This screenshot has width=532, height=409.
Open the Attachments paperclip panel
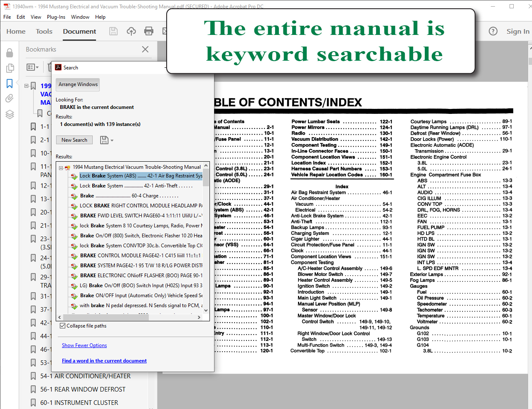pyautogui.click(x=10, y=99)
